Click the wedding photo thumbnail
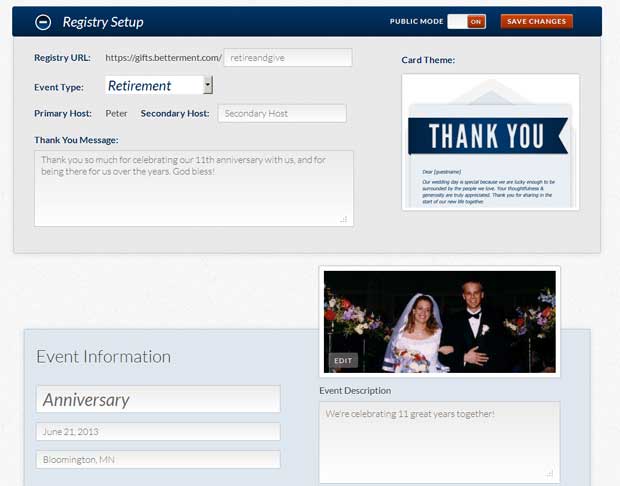 [440, 321]
